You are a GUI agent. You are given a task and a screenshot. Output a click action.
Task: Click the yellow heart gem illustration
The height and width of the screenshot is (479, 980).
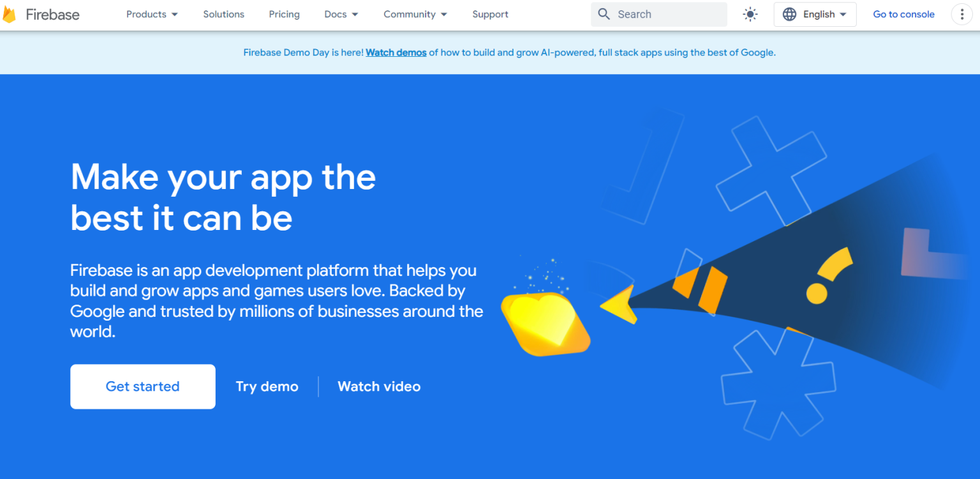(x=546, y=323)
